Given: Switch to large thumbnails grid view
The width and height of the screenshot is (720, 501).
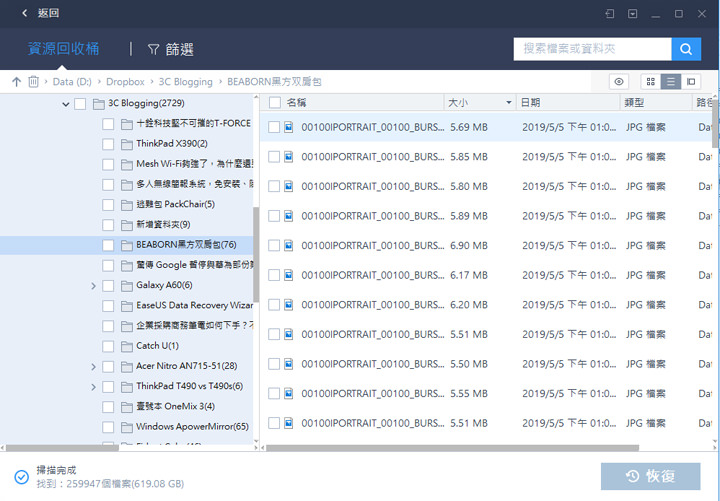Looking at the screenshot, I should [650, 81].
